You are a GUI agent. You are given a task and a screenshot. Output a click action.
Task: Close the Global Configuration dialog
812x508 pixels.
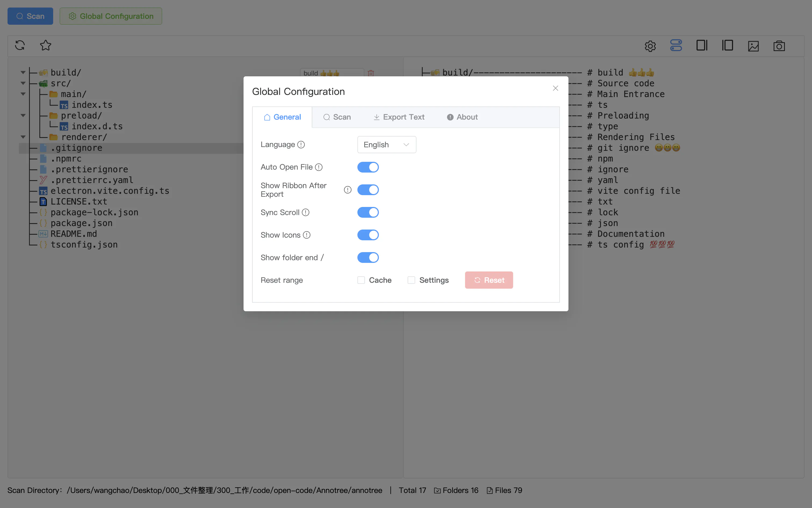coord(555,88)
